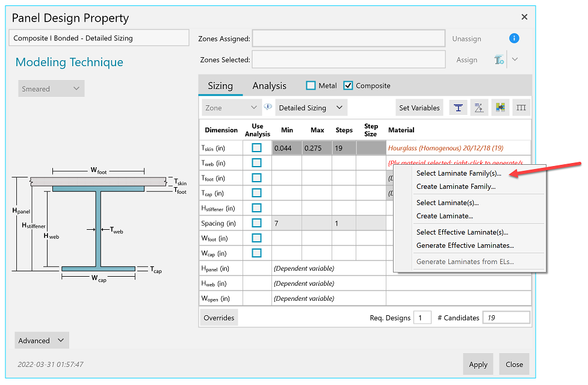Enable Use Analysis for Tweb row
Viewport: 588px width, 385px height.
256,162
